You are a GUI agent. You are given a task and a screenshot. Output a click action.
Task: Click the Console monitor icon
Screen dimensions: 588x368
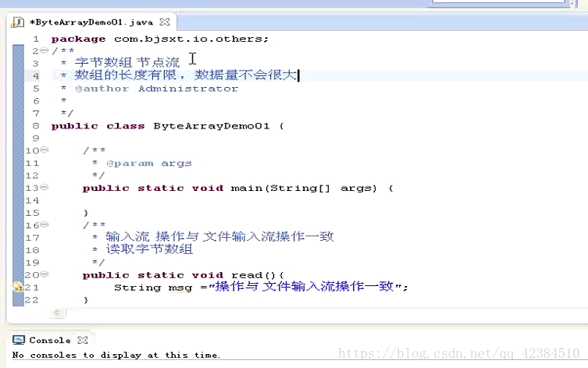coord(18,340)
